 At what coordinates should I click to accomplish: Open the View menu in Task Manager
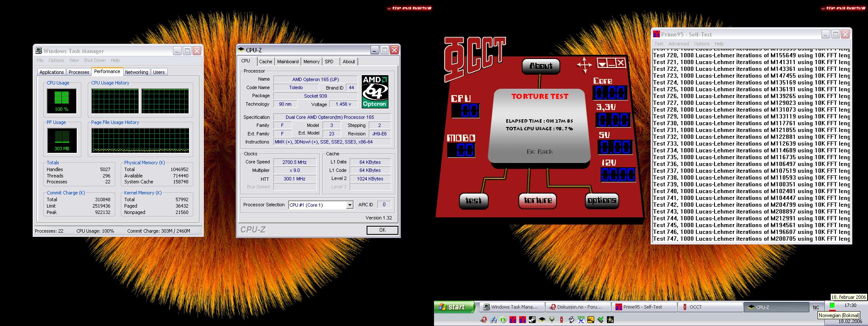coord(74,60)
